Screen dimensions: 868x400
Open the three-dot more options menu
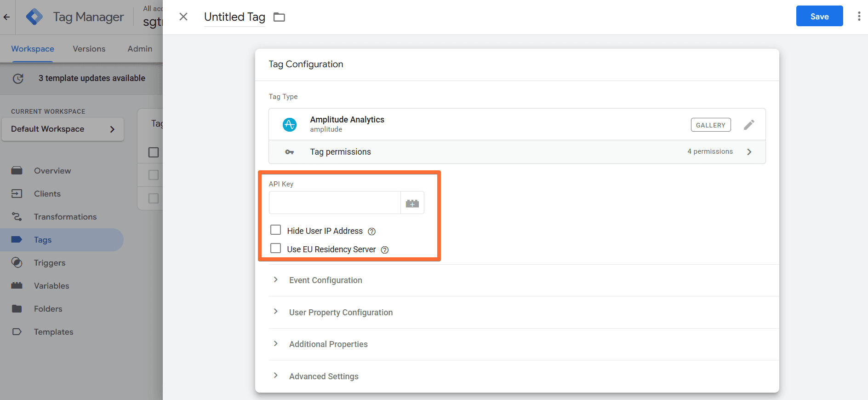click(x=859, y=16)
